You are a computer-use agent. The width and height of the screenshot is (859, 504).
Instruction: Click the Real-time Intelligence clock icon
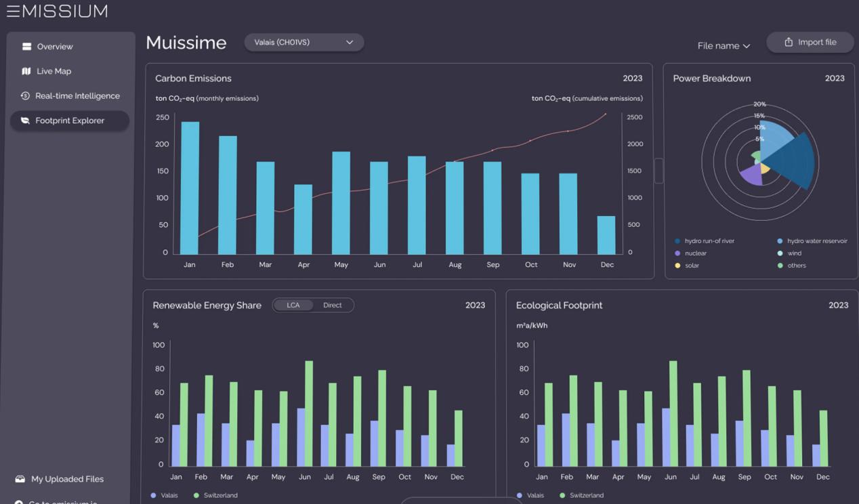point(25,96)
